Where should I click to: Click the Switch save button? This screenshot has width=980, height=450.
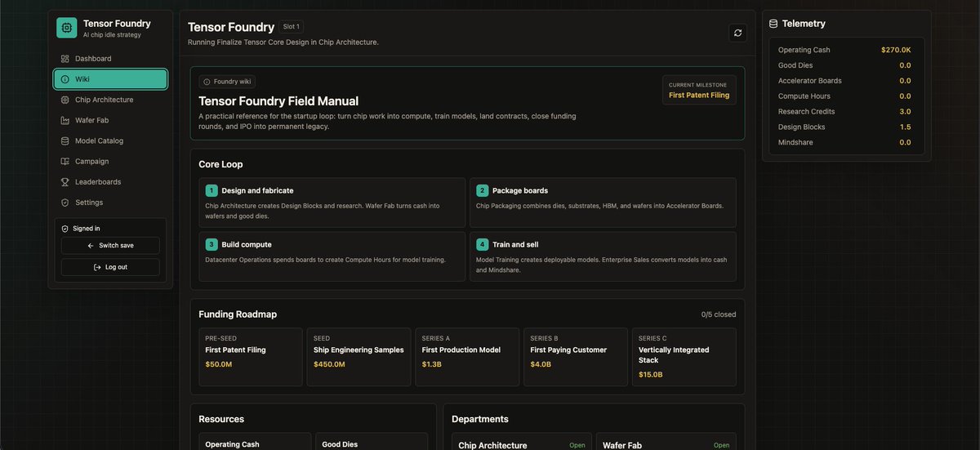pos(110,246)
